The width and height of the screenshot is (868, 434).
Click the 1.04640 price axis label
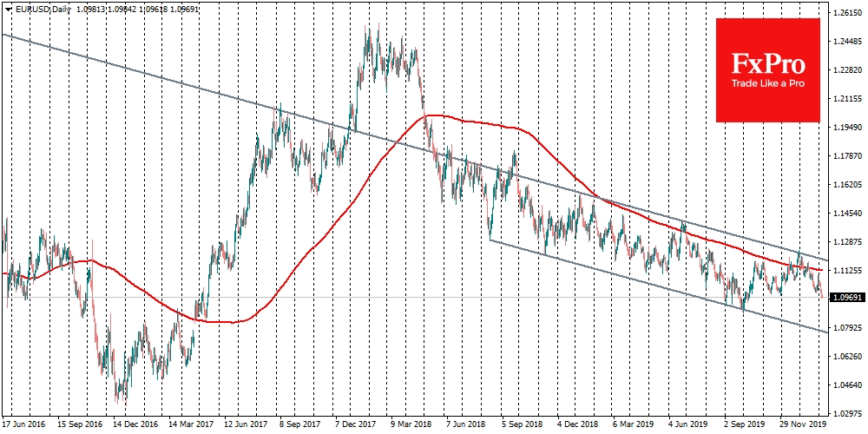click(849, 385)
